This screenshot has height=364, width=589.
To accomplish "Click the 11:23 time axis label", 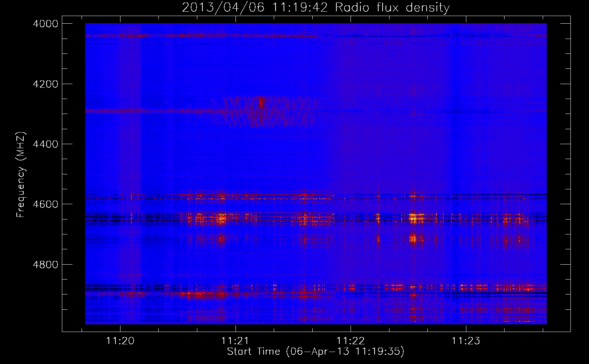I will tap(466, 341).
